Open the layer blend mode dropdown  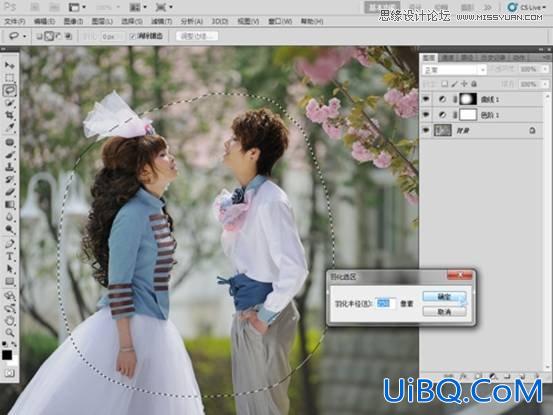[454, 70]
